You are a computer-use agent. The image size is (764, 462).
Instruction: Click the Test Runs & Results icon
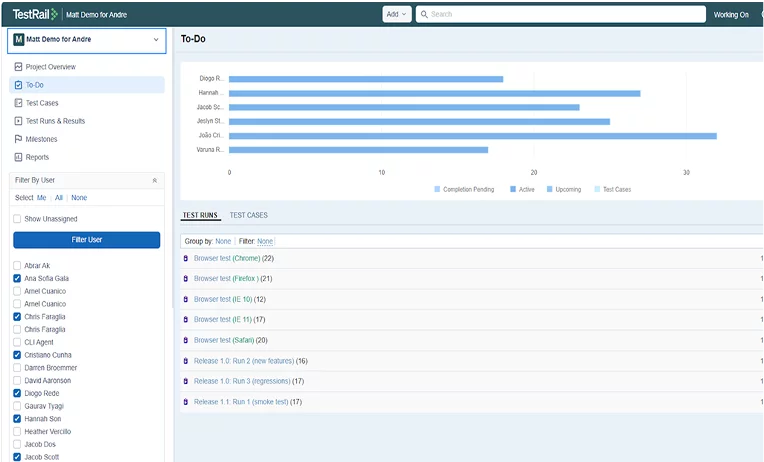18,121
